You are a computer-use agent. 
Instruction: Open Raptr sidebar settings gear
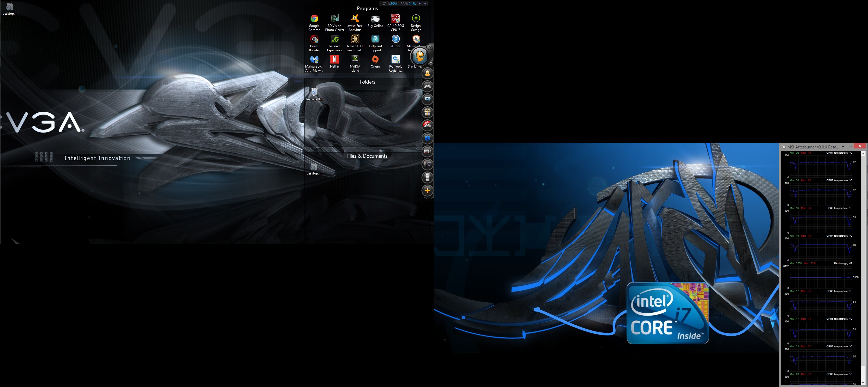pos(431,63)
